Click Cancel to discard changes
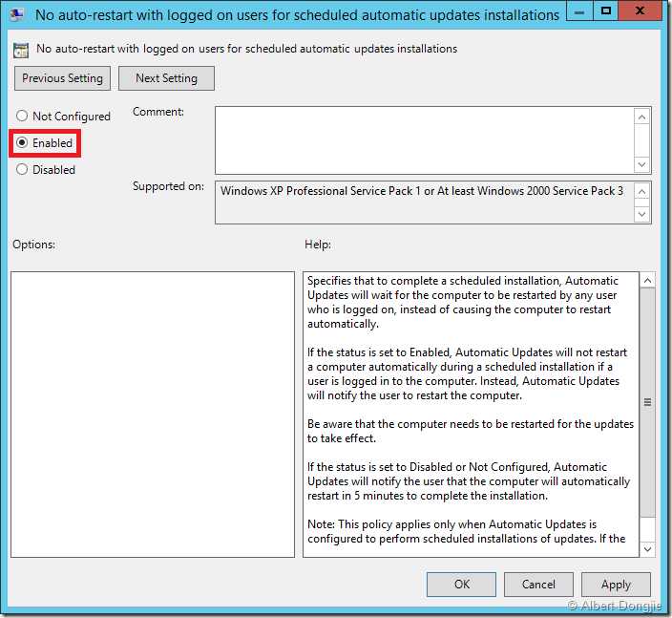Viewport: 672px width, 618px height. 538,585
